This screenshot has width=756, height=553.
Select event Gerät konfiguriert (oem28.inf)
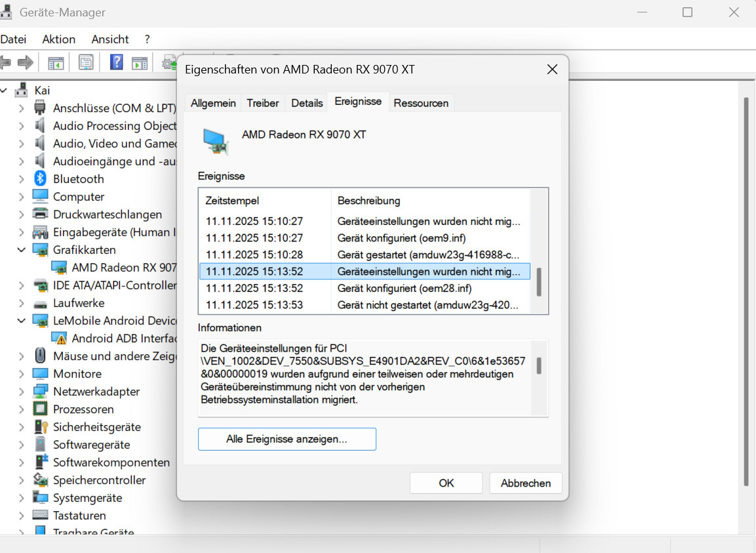coord(365,288)
